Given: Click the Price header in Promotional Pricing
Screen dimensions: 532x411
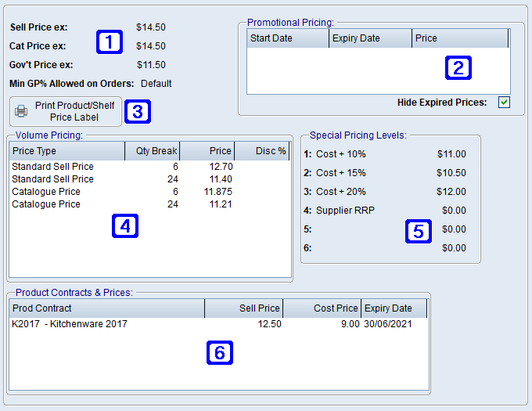Looking at the screenshot, I should 460,38.
